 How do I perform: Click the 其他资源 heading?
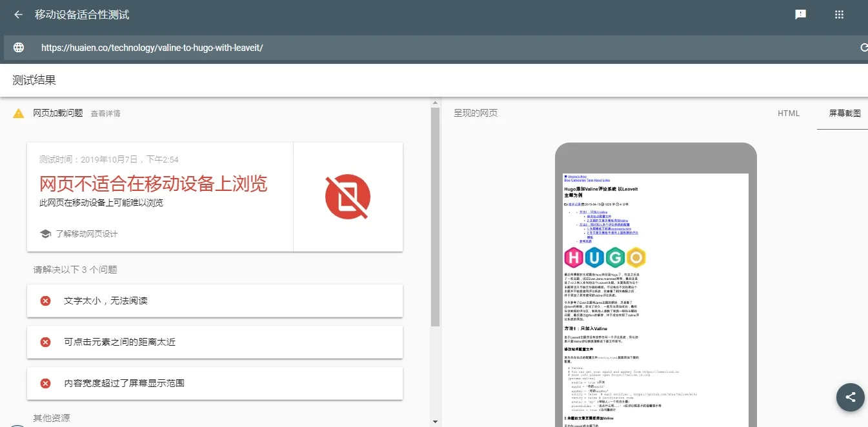coord(52,418)
